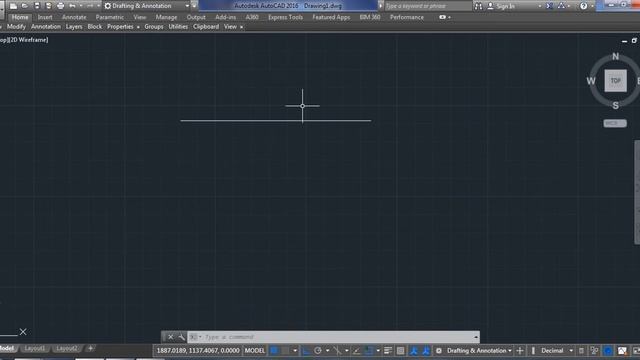Click the Redo arrow icon
The width and height of the screenshot is (640, 360).
90,6
